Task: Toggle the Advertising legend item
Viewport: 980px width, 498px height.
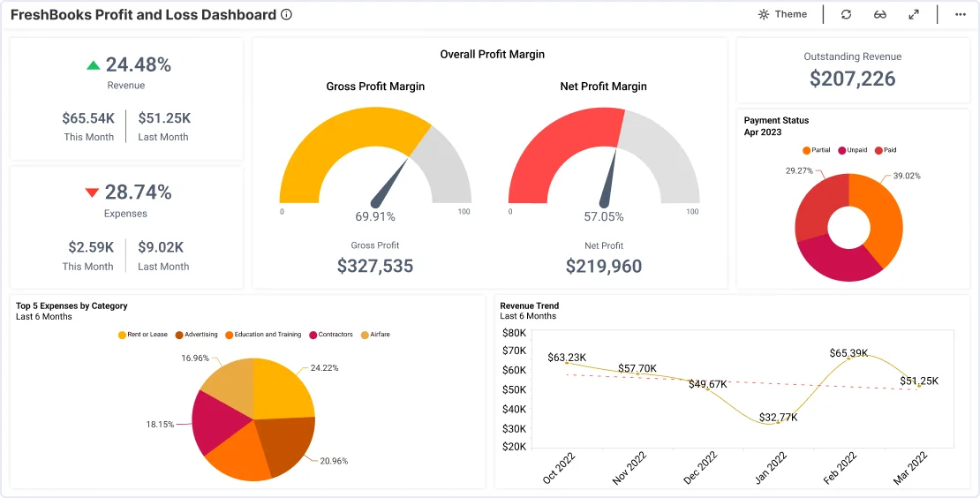Action: (197, 335)
